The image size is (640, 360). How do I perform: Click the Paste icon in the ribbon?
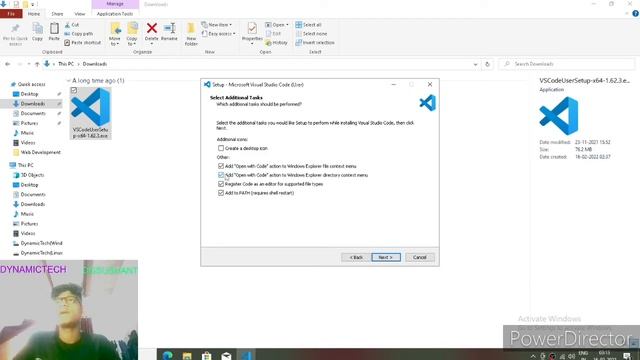pyautogui.click(x=54, y=29)
